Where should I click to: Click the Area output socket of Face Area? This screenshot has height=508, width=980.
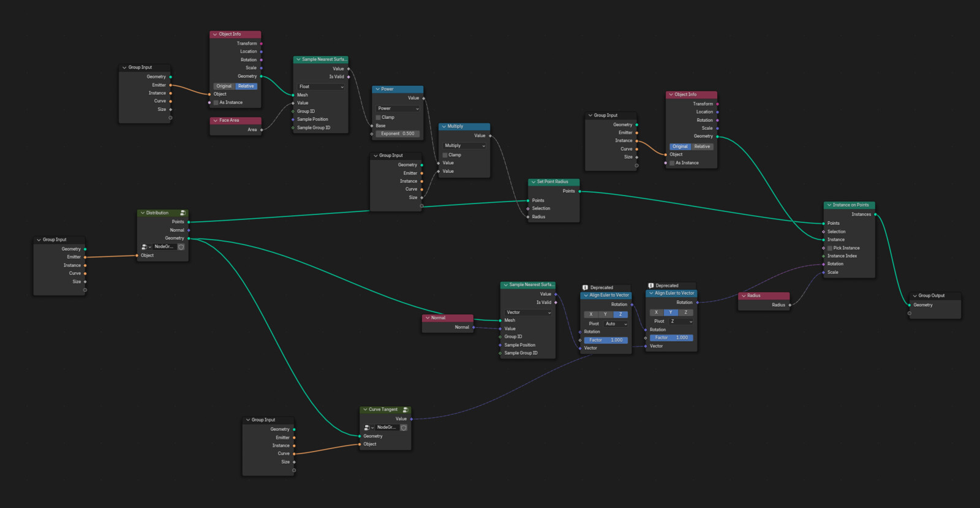click(x=262, y=130)
